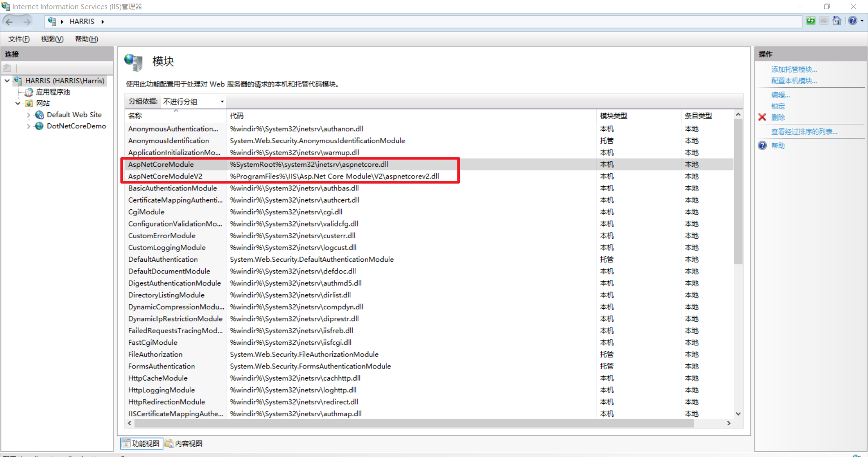Click 添加托管模块... link
The width and height of the screenshot is (868, 457).
tap(794, 70)
